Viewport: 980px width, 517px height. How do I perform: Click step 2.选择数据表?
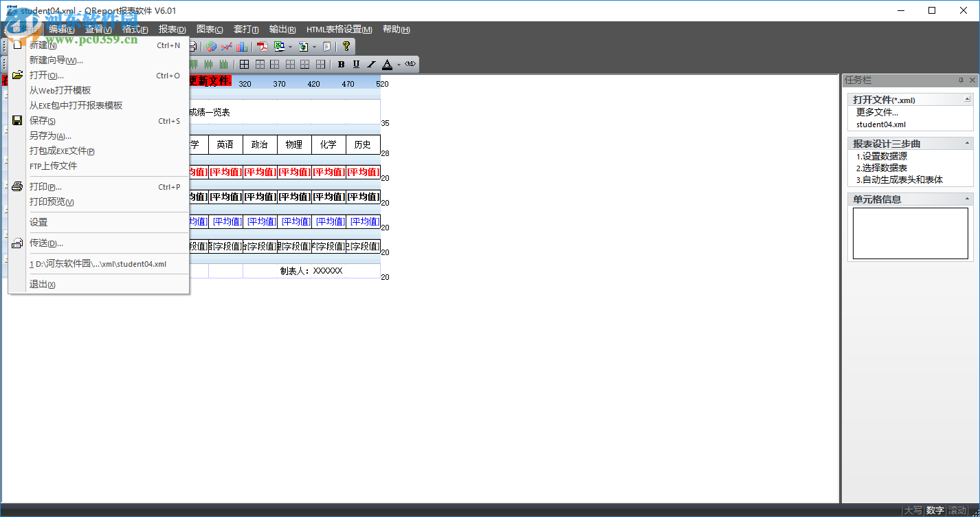(x=882, y=168)
